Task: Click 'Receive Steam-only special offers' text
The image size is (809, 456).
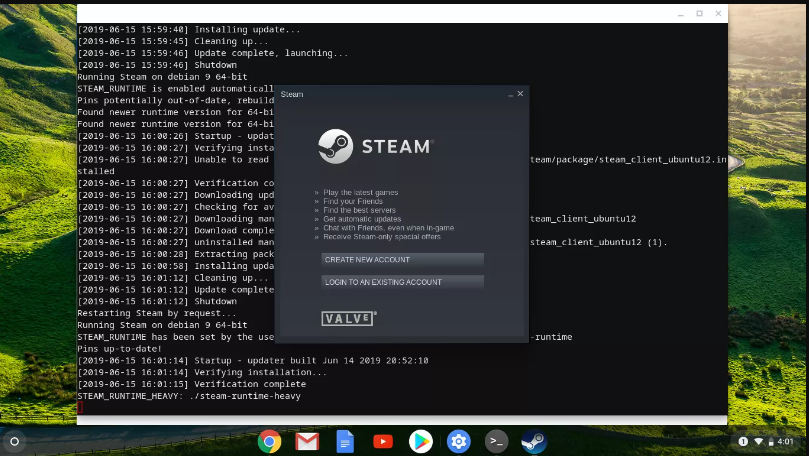Action: (382, 237)
